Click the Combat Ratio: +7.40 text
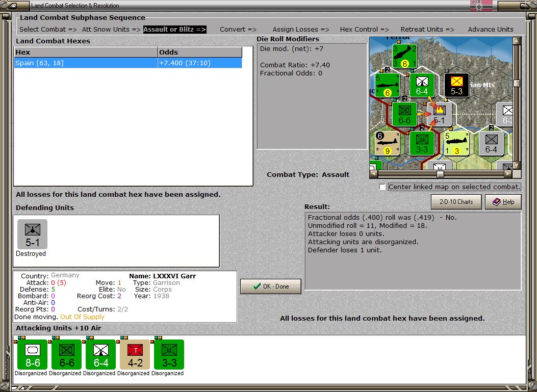The height and width of the screenshot is (392, 537). tap(295, 65)
